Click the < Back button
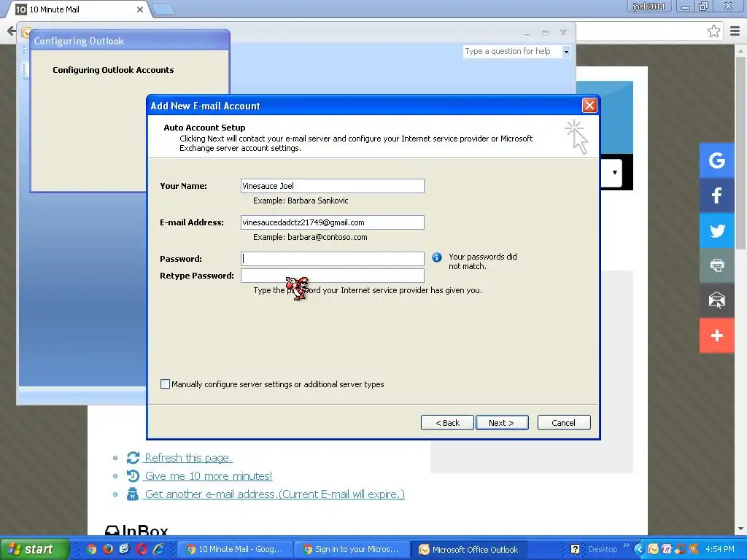 tap(447, 423)
